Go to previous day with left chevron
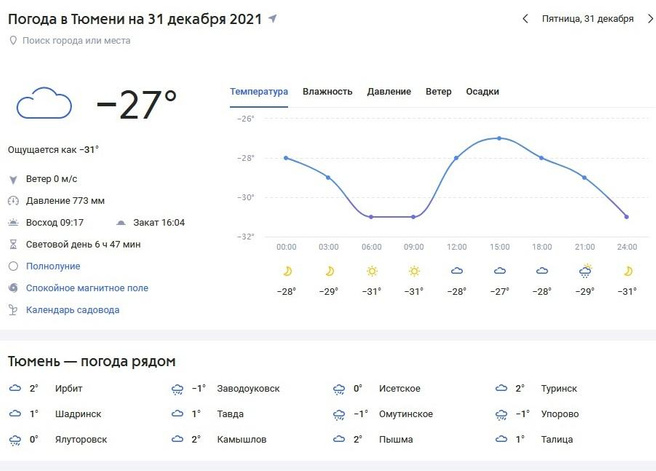The height and width of the screenshot is (471, 656). pos(526,19)
